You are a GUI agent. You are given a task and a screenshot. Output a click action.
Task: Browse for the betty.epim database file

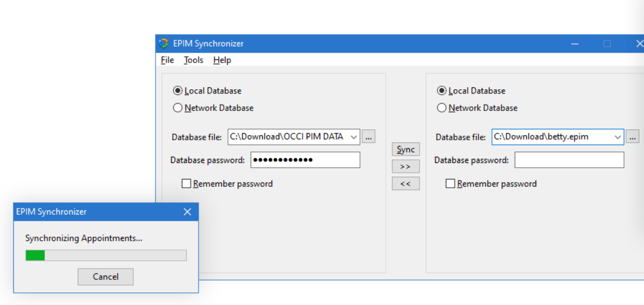point(632,137)
